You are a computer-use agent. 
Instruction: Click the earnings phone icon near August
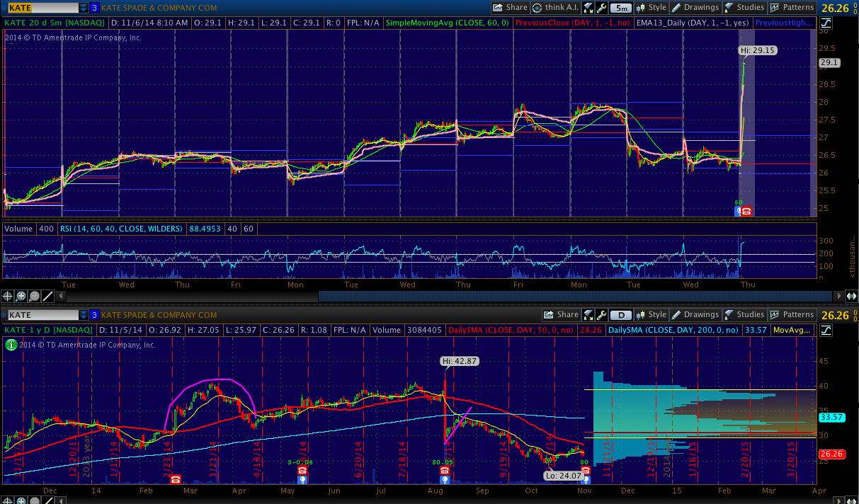click(445, 471)
